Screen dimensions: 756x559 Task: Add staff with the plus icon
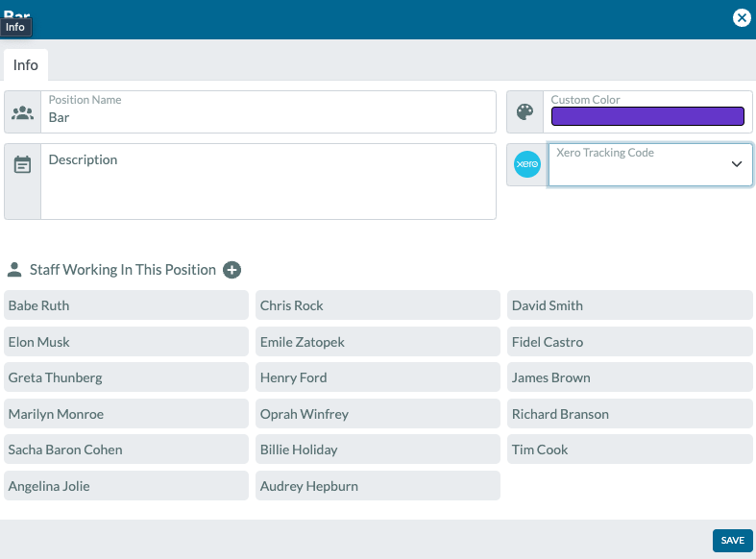click(x=232, y=270)
